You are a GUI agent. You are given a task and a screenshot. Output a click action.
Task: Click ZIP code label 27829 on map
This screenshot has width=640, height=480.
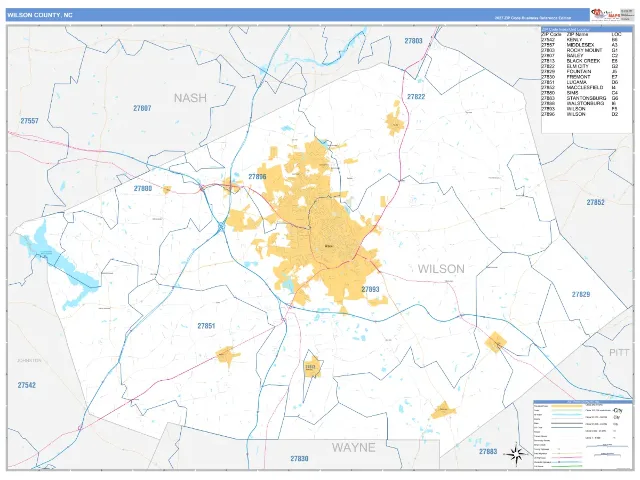[581, 294]
